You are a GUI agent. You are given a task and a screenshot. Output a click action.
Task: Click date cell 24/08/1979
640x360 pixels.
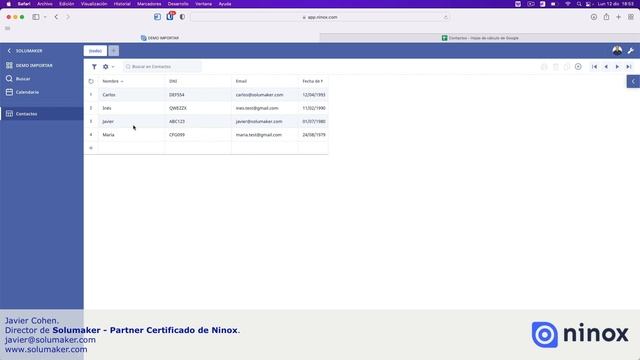[x=313, y=135]
